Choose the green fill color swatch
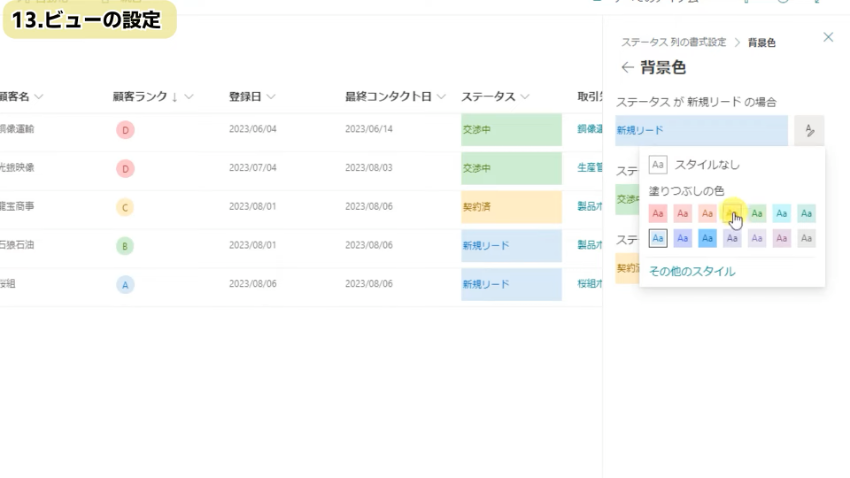Viewport: 850px width, 478px height. click(x=758, y=213)
